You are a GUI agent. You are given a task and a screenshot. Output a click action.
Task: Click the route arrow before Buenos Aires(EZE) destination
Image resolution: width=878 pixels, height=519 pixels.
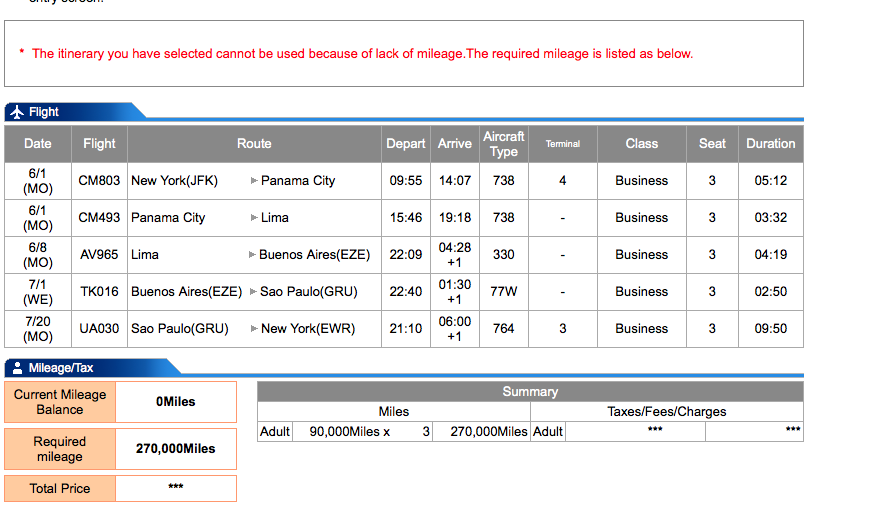[252, 255]
